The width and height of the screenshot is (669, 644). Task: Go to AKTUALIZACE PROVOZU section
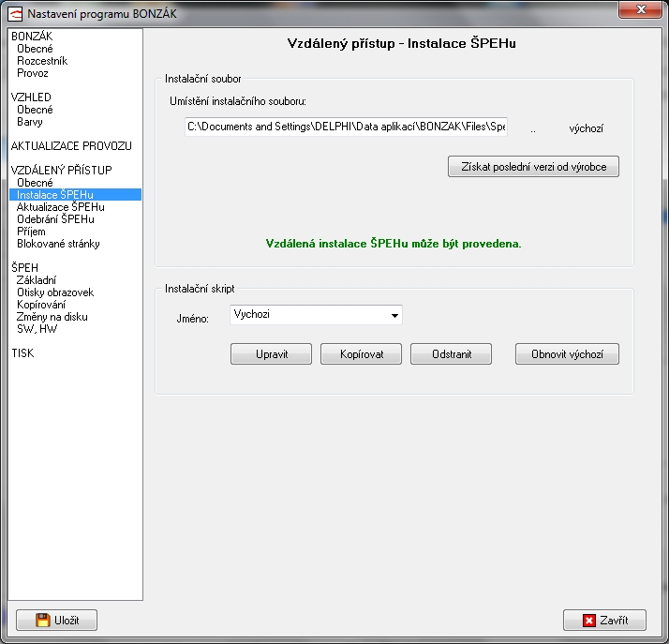pyautogui.click(x=71, y=146)
